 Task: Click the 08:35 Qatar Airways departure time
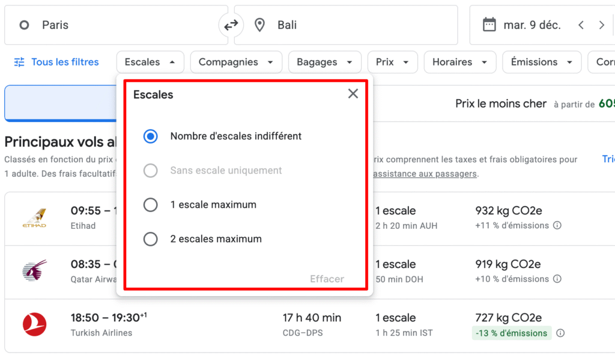[85, 264]
